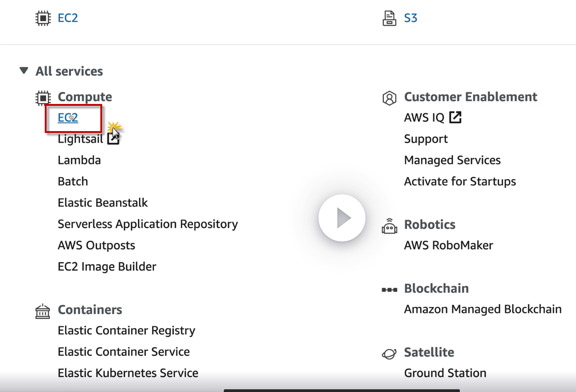Click the Satellite planet icon
This screenshot has height=392, width=576.
pos(389,354)
